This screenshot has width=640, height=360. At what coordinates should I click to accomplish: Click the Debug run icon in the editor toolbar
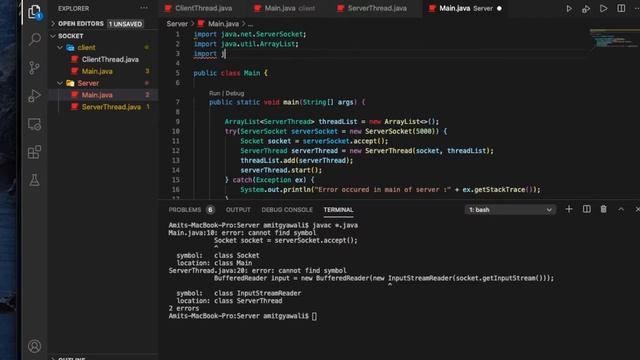click(586, 9)
